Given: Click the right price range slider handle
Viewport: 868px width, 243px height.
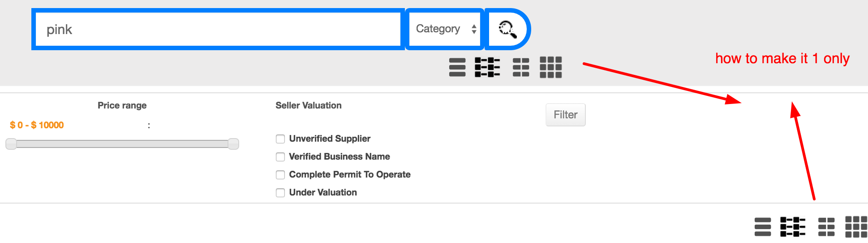Looking at the screenshot, I should (233, 144).
